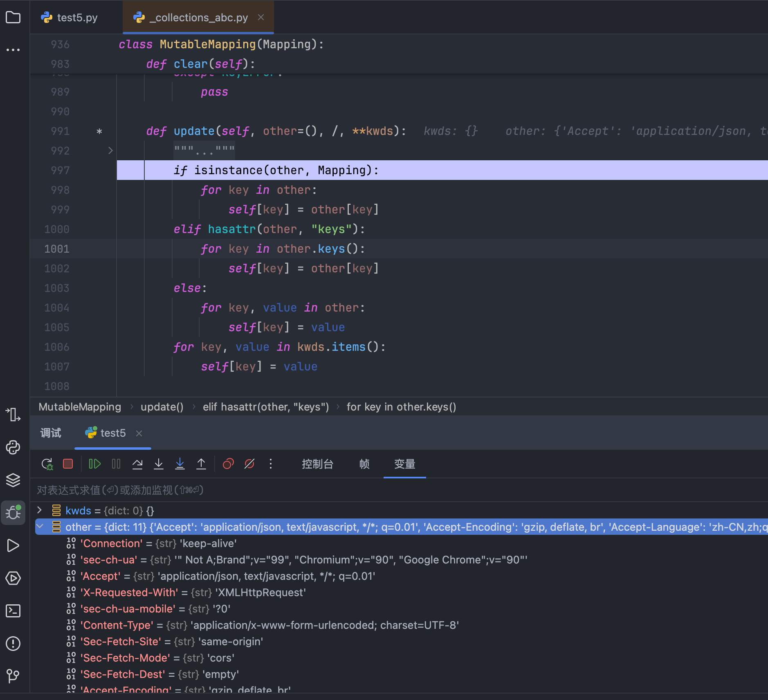The image size is (768, 700).
Task: Expand the kwds variable node
Action: (x=40, y=510)
